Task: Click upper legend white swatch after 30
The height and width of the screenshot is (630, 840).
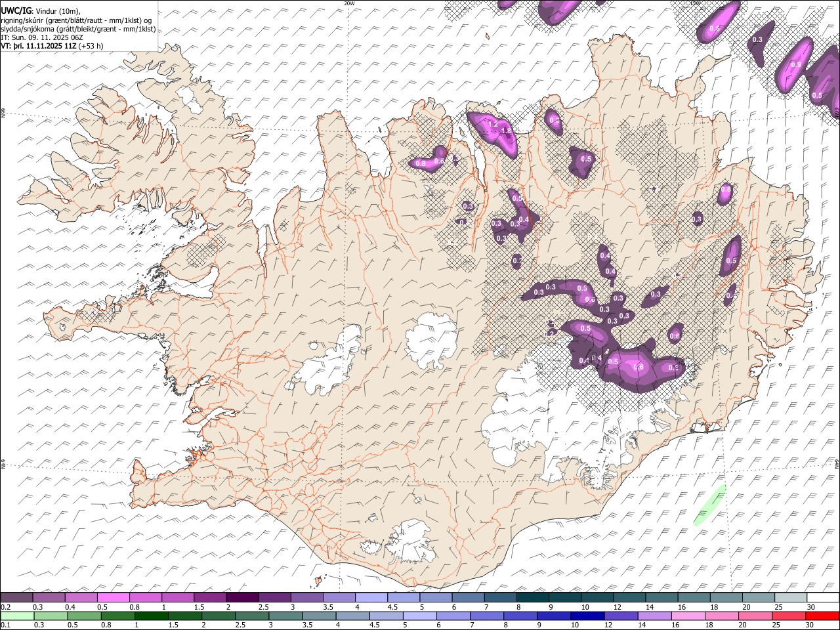Action: pos(823,597)
